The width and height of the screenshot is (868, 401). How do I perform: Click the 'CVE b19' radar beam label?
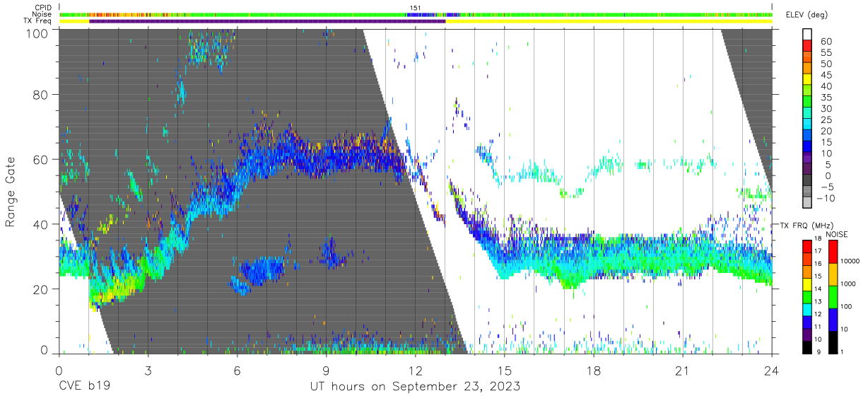click(x=84, y=387)
